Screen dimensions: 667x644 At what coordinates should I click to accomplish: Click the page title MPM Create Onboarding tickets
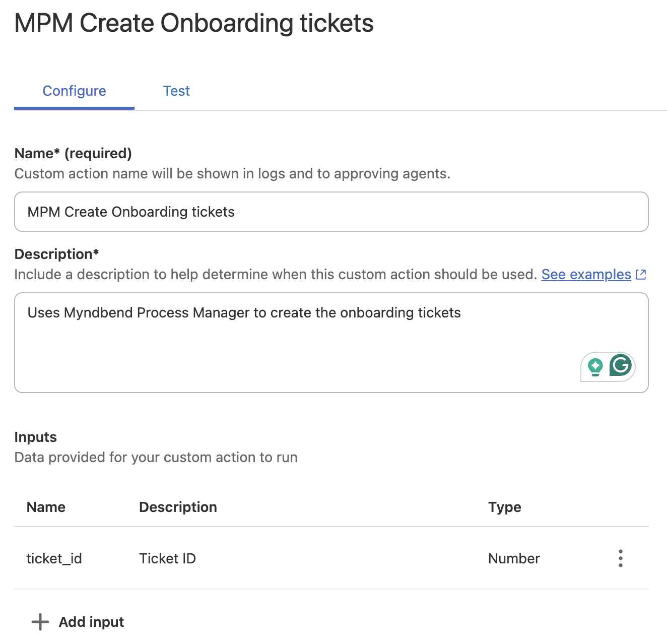pyautogui.click(x=194, y=23)
